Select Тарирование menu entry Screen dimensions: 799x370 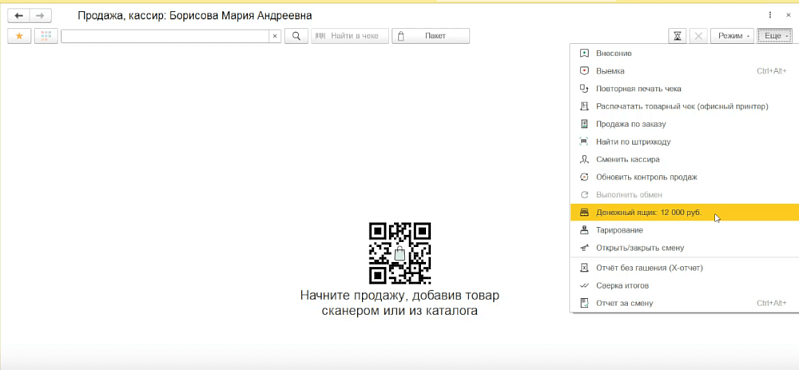pos(684,230)
